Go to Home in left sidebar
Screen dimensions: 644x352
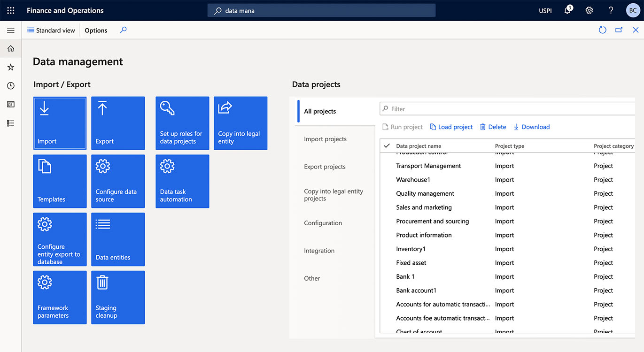coord(10,48)
